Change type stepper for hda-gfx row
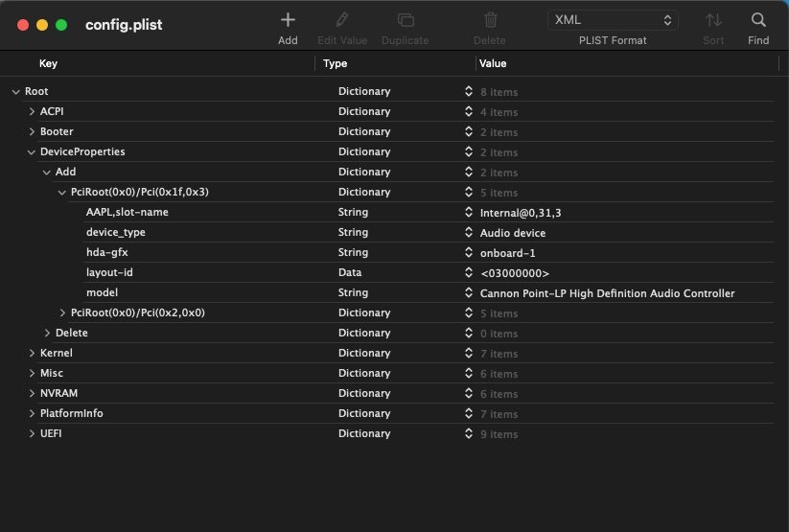 point(469,253)
